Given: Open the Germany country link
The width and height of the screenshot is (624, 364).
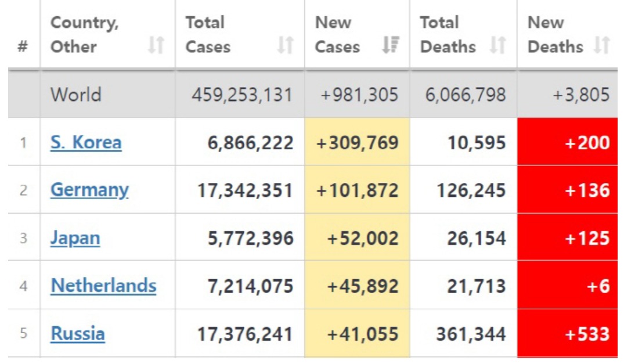Looking at the screenshot, I should tap(89, 190).
